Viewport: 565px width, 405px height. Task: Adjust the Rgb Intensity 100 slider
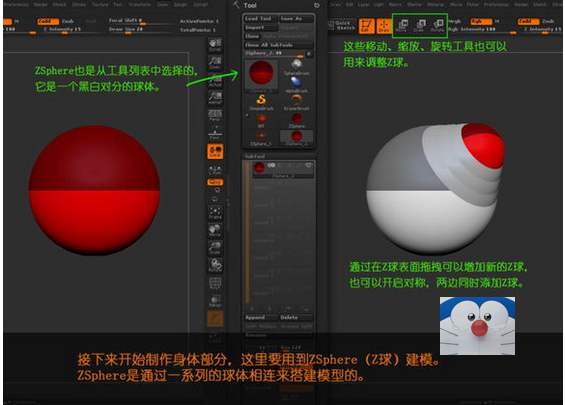[x=482, y=30]
